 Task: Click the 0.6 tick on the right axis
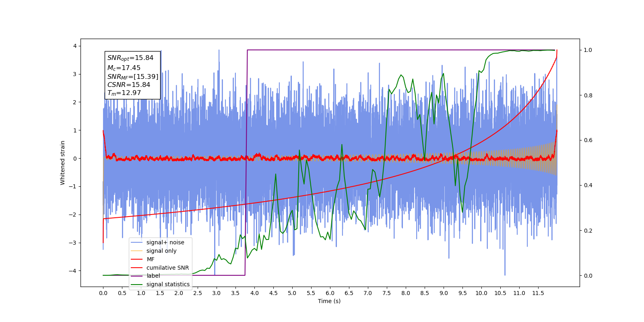(x=588, y=140)
